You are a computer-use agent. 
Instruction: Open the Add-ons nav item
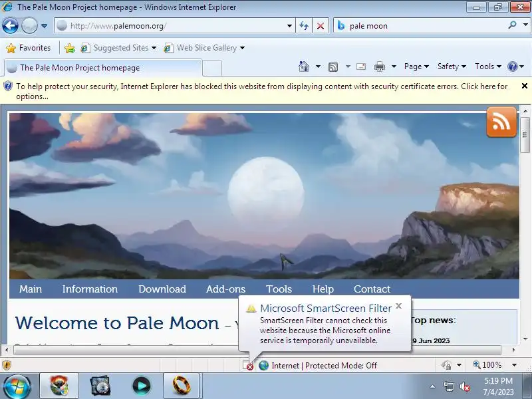click(225, 289)
